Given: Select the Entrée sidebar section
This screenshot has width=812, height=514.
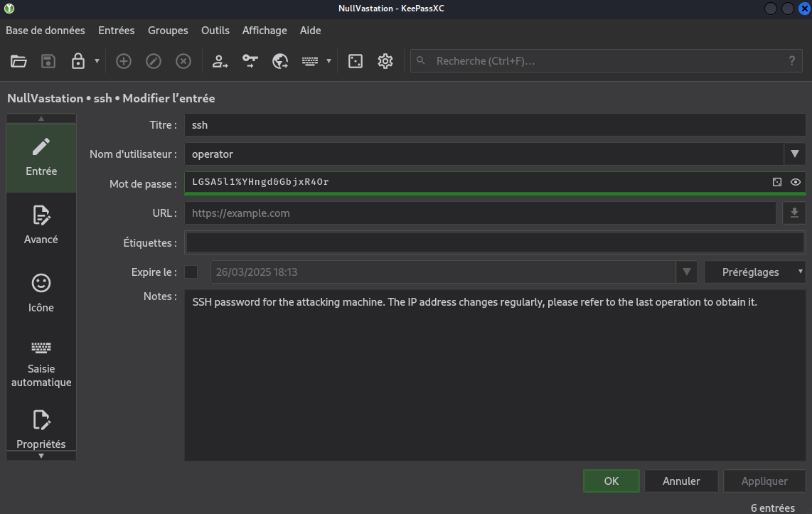Looking at the screenshot, I should point(41,158).
